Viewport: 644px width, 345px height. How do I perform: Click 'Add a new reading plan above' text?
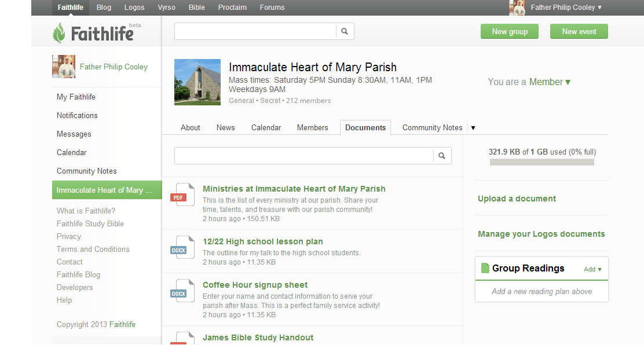pyautogui.click(x=541, y=292)
